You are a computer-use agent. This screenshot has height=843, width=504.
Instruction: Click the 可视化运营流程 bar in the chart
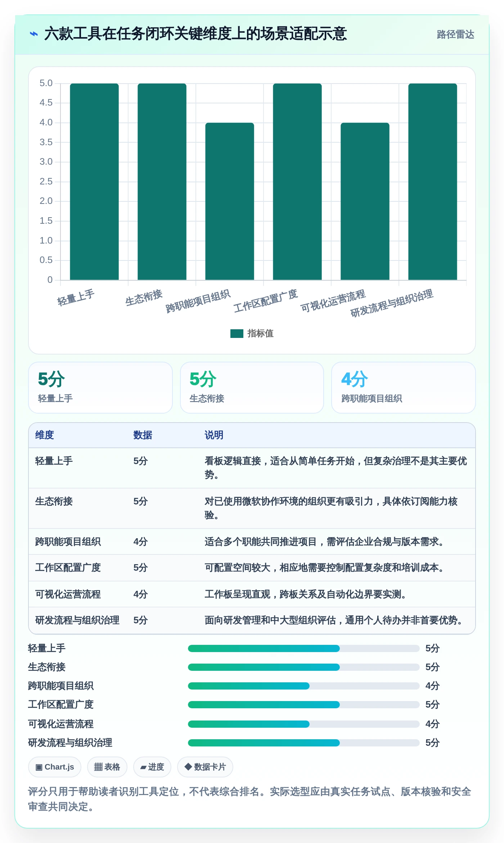click(365, 201)
